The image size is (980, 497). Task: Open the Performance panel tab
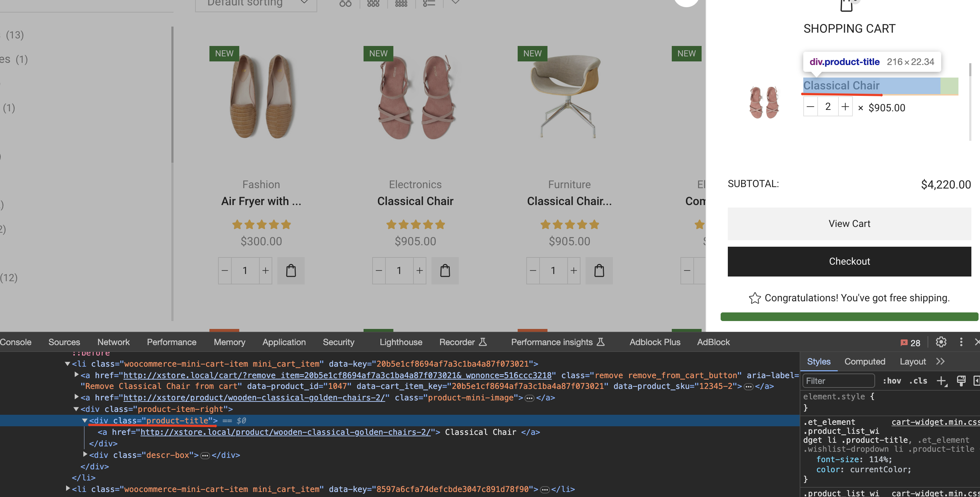click(172, 342)
